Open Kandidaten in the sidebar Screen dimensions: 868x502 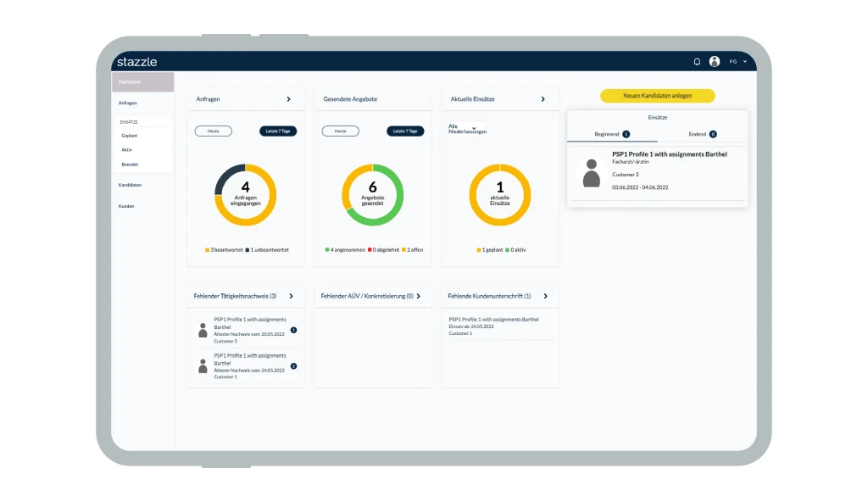pyautogui.click(x=130, y=185)
